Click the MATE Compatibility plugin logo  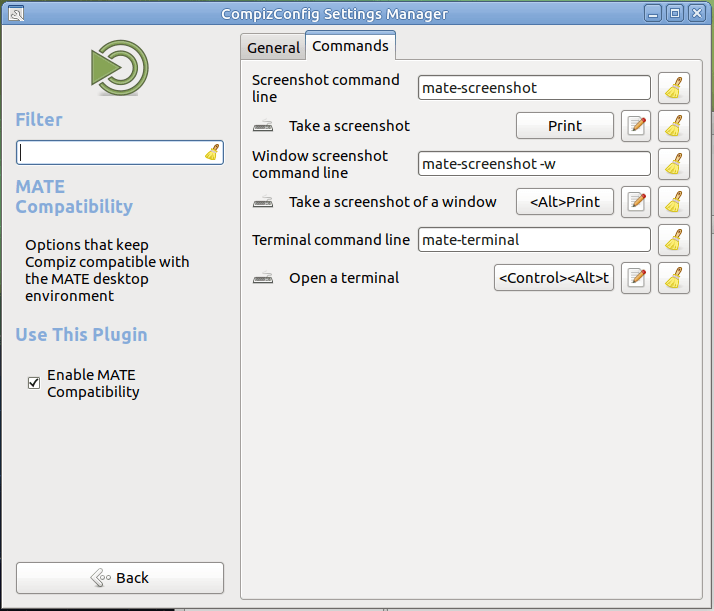pyautogui.click(x=120, y=68)
